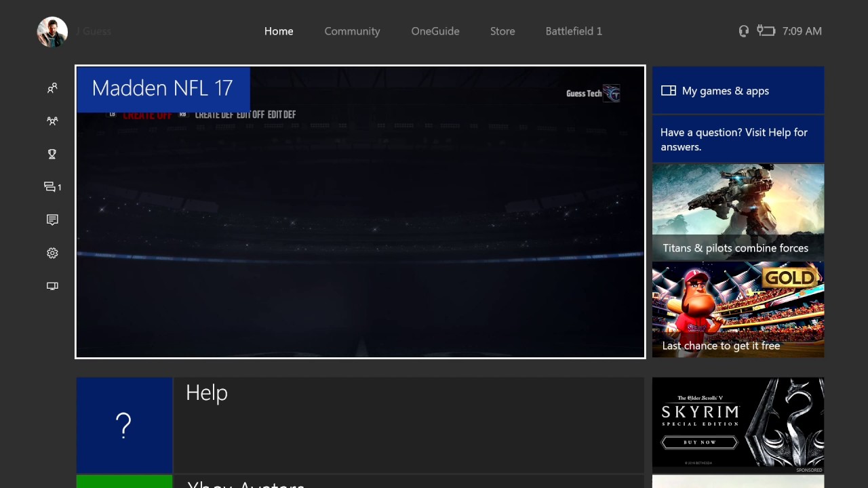The height and width of the screenshot is (488, 868).
Task: Open the Settings gear icon
Action: click(x=52, y=253)
